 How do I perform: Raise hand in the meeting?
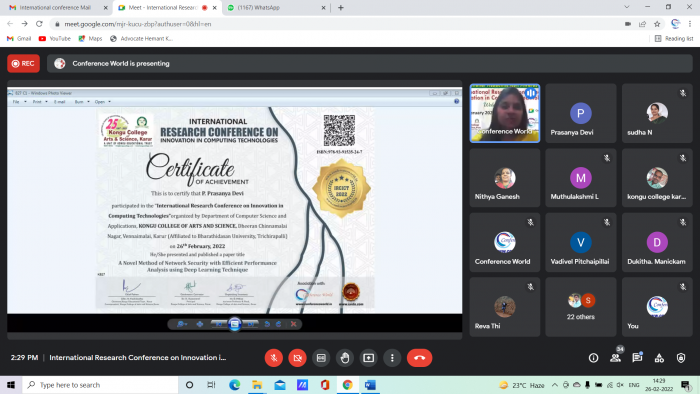coord(345,358)
